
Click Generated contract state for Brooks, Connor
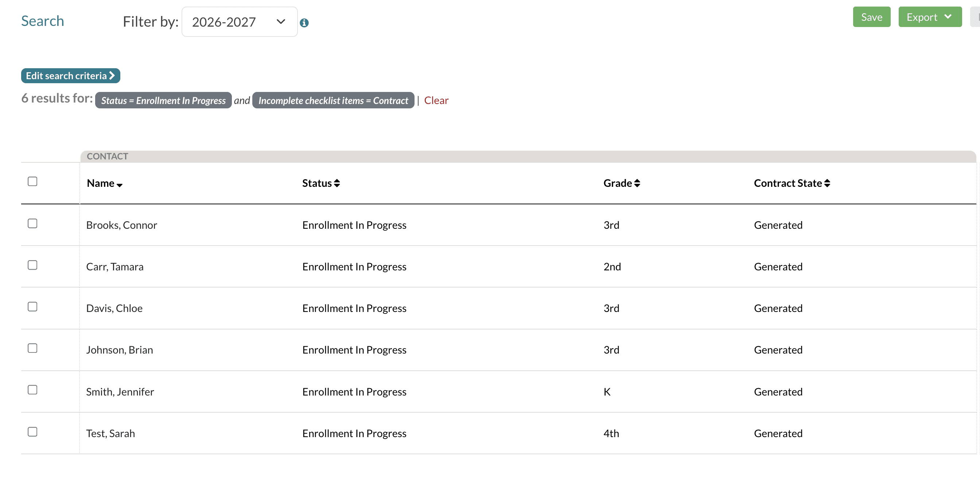pos(778,225)
